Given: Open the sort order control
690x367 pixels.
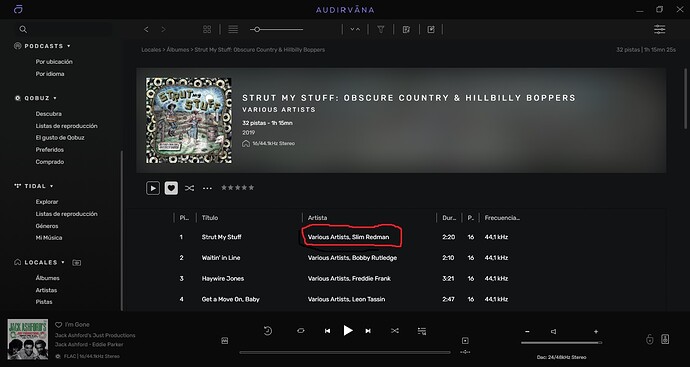Looking at the screenshot, I should (x=355, y=29).
